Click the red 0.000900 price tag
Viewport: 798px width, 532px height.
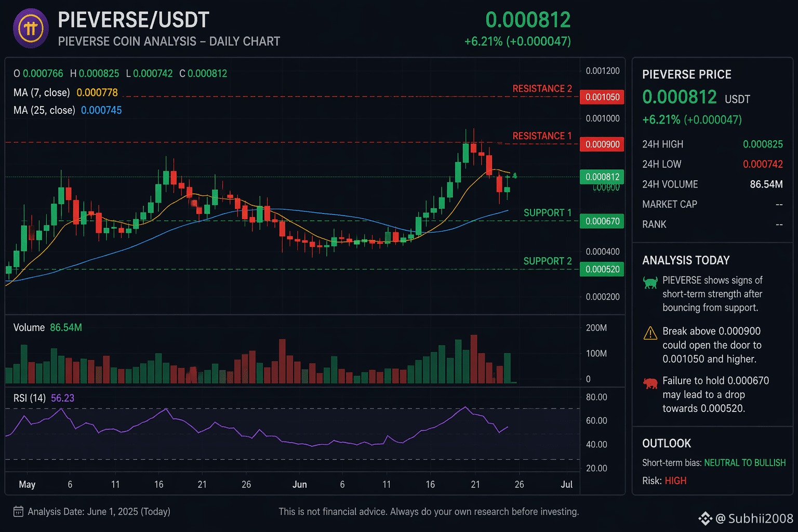602,144
